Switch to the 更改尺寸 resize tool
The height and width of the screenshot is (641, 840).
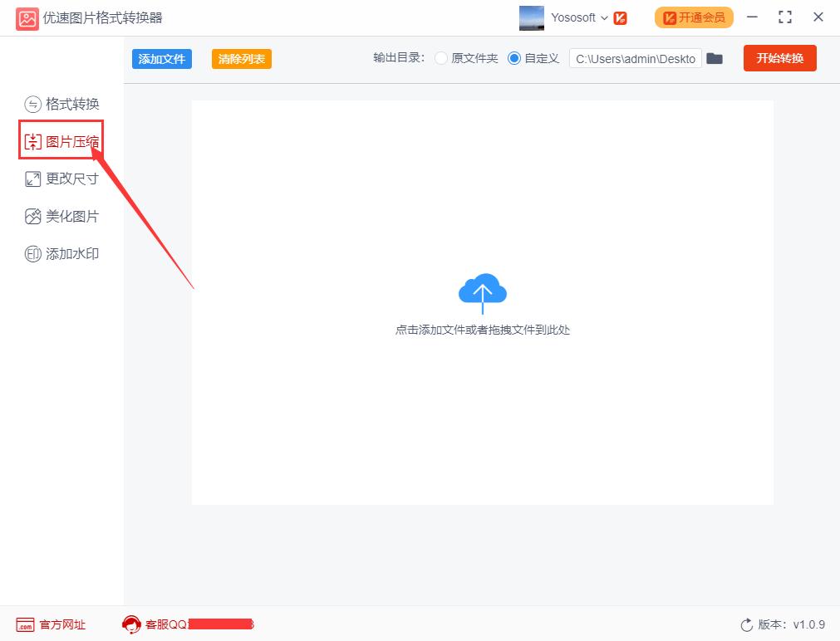[61, 178]
